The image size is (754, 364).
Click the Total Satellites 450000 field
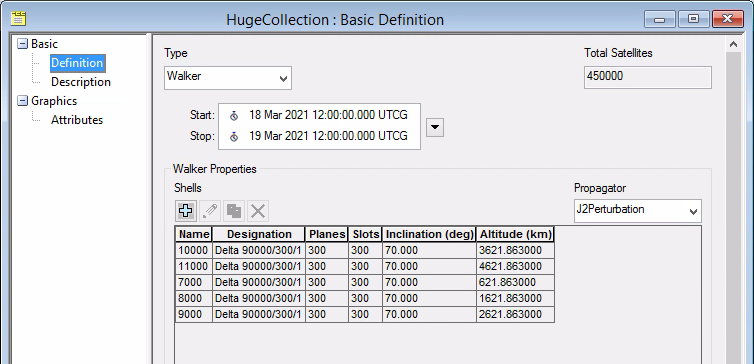coord(648,77)
